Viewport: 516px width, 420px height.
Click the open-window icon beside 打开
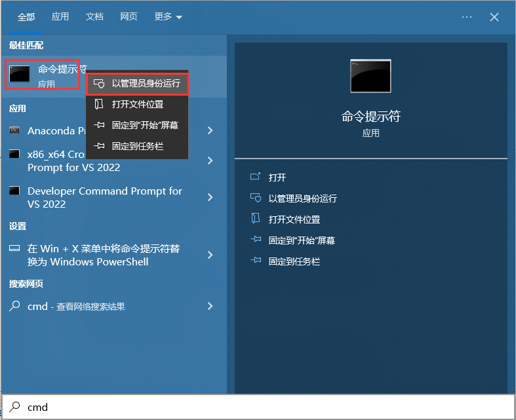tap(255, 177)
